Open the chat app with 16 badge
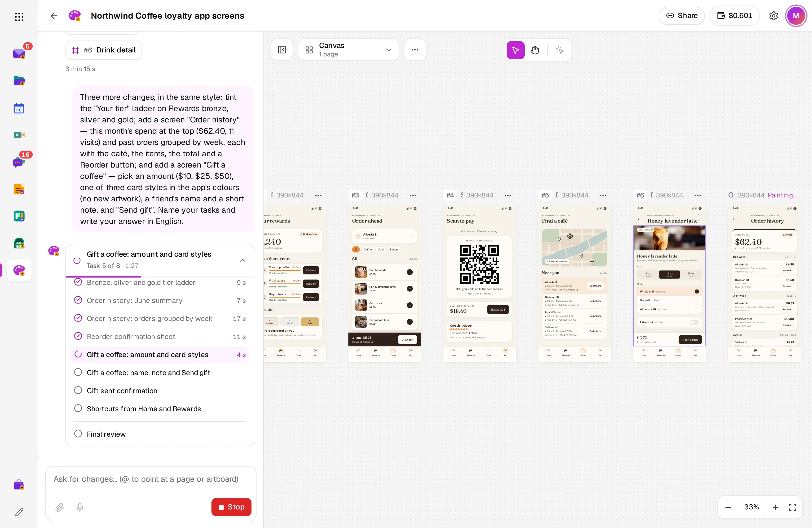The height and width of the screenshot is (528, 812). tap(19, 162)
